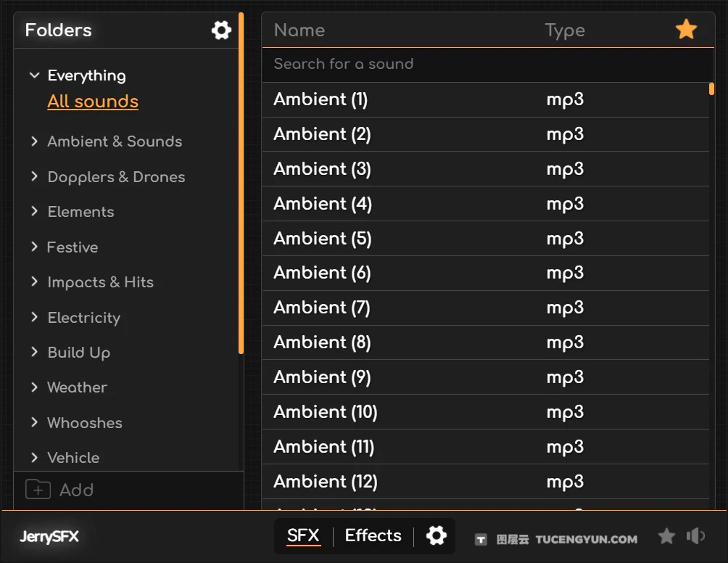Toggle the speaker volume icon
This screenshot has height=563, width=728.
click(x=695, y=536)
